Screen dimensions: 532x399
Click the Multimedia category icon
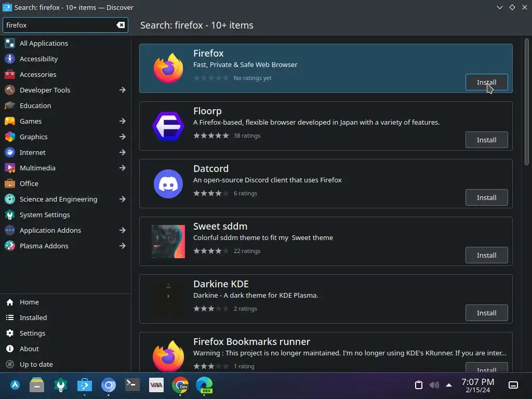pyautogui.click(x=10, y=168)
